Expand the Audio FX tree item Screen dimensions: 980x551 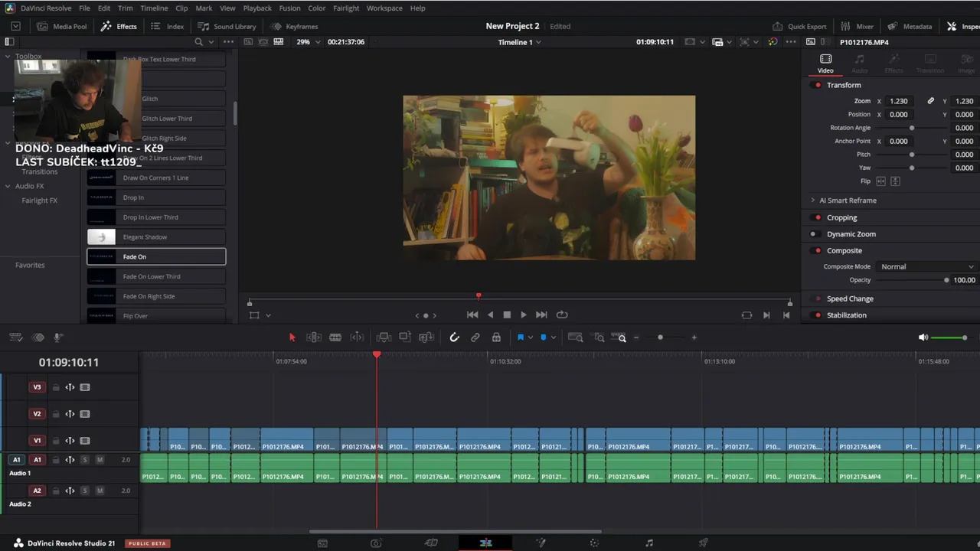click(8, 186)
